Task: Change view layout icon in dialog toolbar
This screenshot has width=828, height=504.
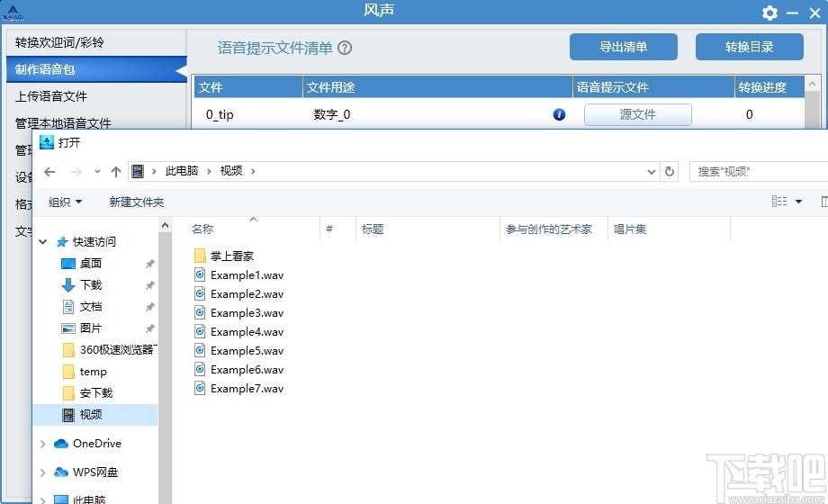Action: [778, 202]
